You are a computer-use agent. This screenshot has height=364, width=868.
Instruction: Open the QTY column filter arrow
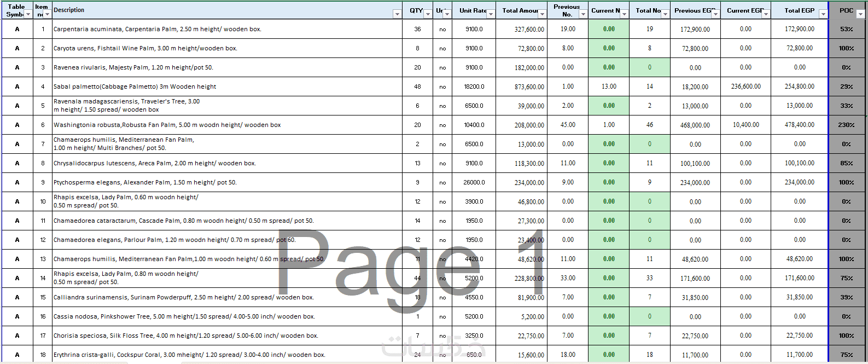[x=428, y=14]
